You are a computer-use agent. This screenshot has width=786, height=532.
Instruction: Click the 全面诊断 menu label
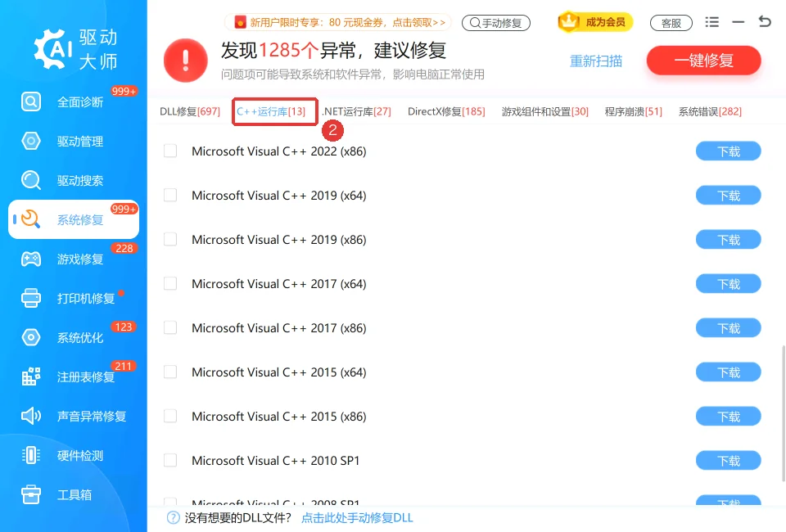tap(80, 101)
